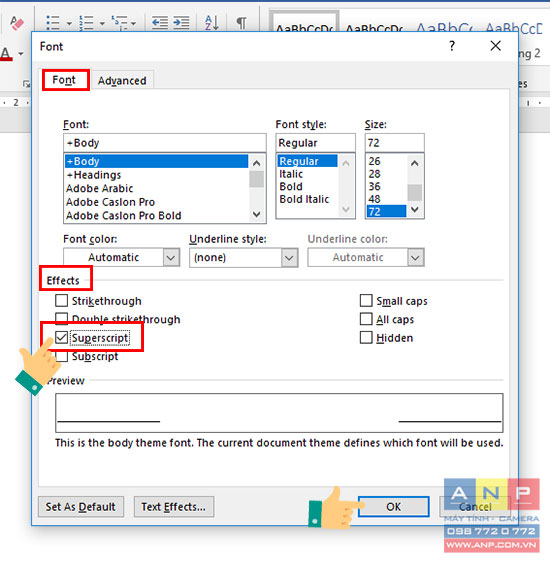This screenshot has height=562, width=550.
Task: Enable the Strikethrough checkbox
Action: pos(62,301)
